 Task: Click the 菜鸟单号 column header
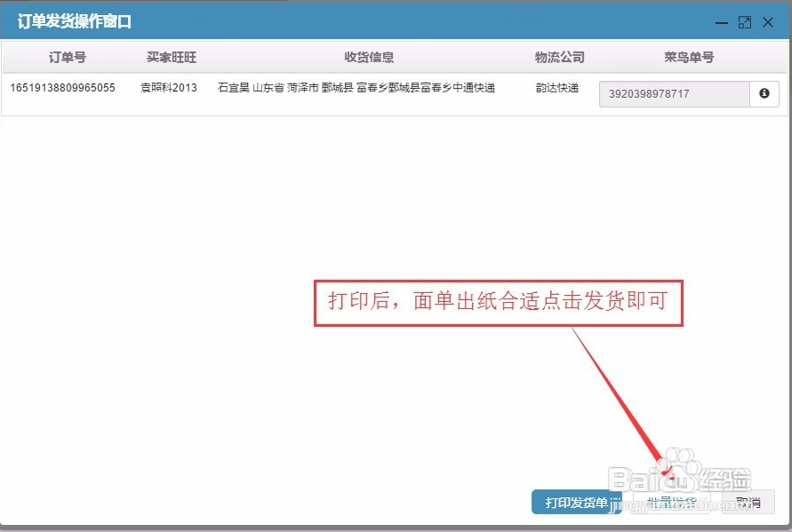689,57
